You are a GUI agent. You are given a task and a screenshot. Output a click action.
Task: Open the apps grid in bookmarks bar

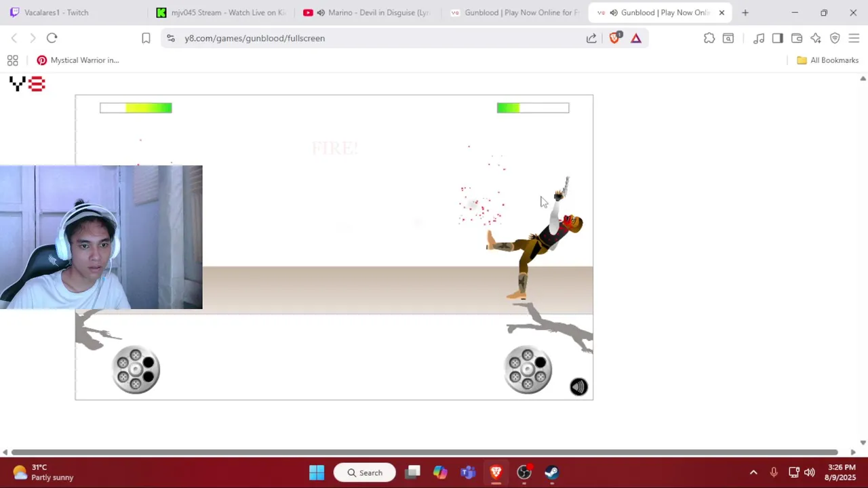point(12,60)
